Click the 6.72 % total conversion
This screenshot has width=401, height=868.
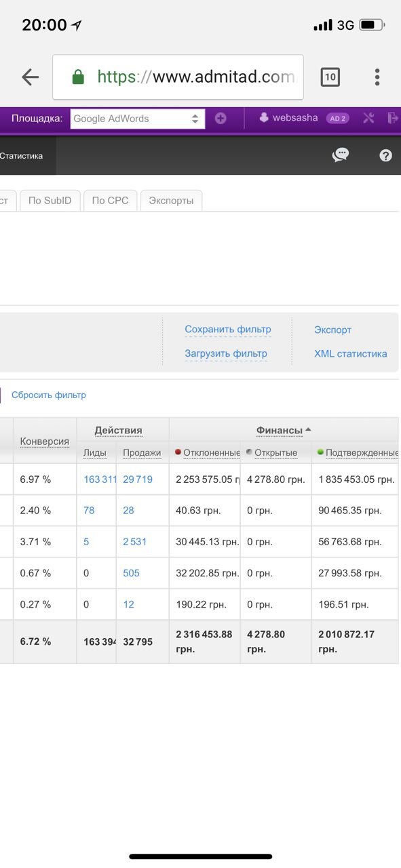point(35,642)
